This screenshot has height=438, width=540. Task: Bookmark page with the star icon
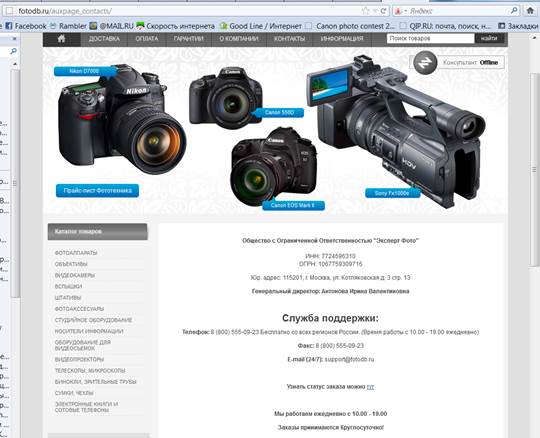pyautogui.click(x=365, y=11)
